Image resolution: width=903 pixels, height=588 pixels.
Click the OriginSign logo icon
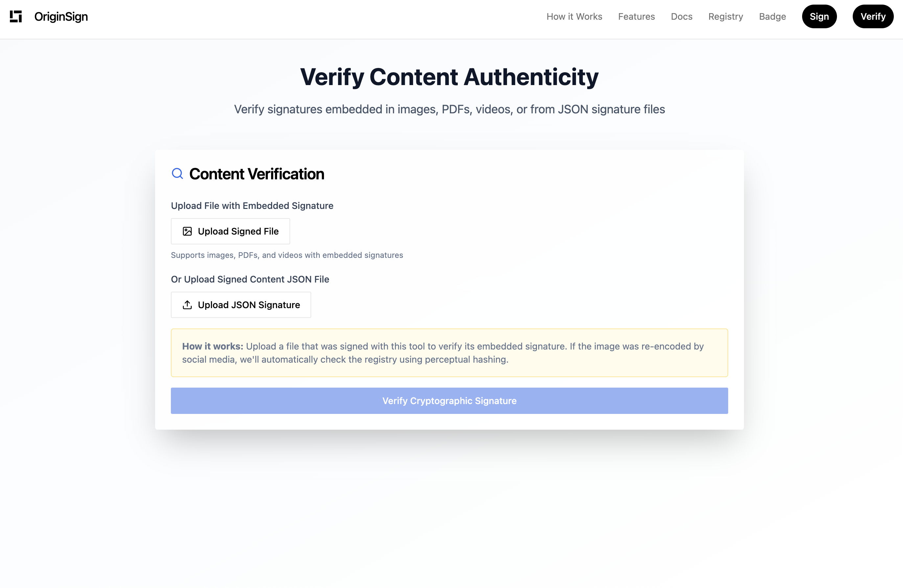(x=15, y=16)
